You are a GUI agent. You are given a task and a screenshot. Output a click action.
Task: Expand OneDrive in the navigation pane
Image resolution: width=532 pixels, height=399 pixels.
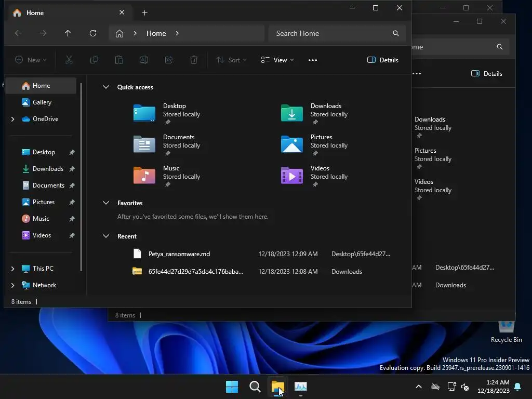click(13, 119)
